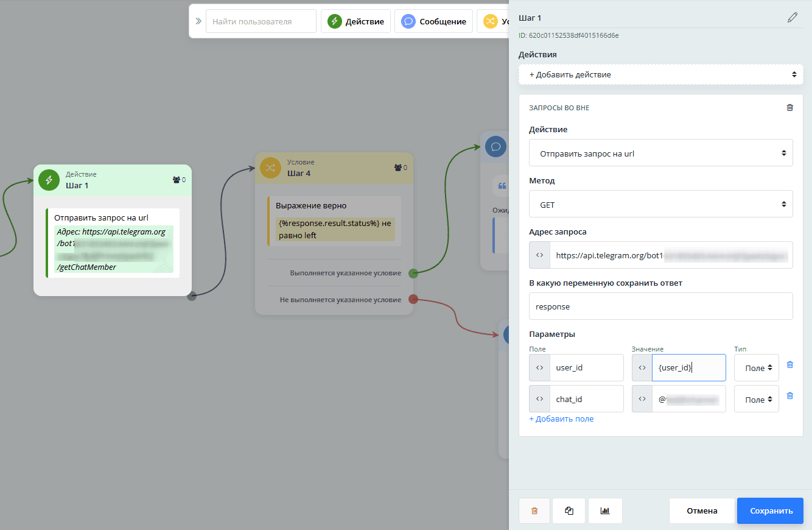812x530 pixels.
Task: Select Действие in the top toolbar
Action: 356,21
